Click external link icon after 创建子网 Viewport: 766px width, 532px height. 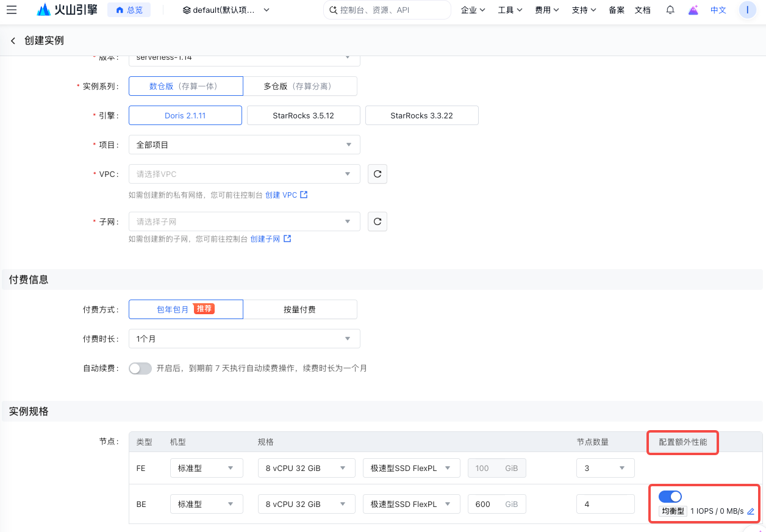287,239
